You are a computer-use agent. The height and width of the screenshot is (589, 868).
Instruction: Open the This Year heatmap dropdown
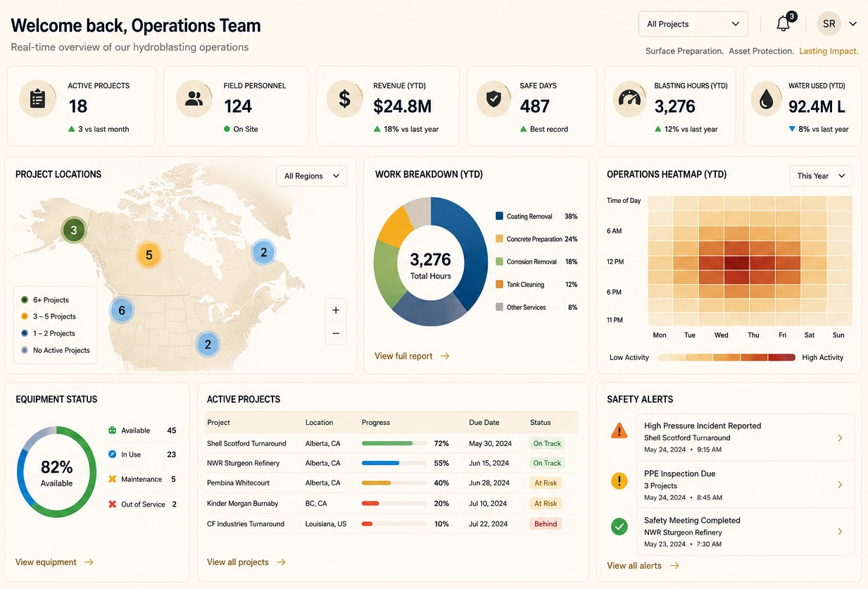(x=822, y=176)
